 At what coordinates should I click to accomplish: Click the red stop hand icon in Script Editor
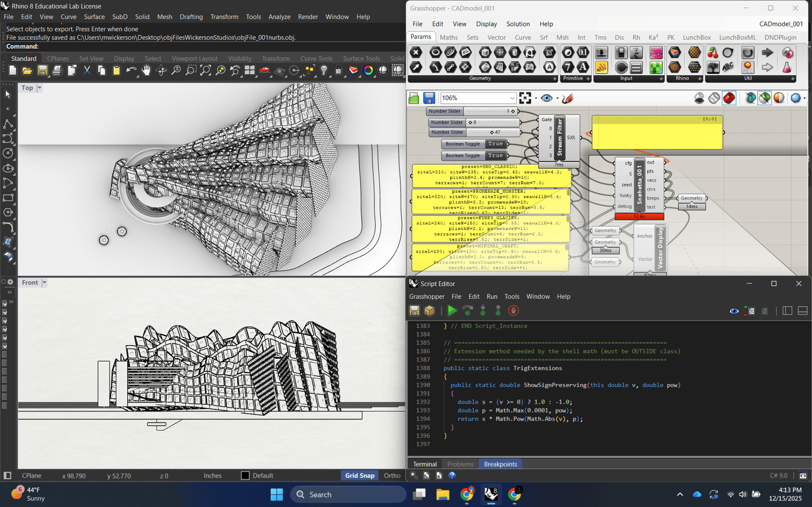pyautogui.click(x=513, y=311)
